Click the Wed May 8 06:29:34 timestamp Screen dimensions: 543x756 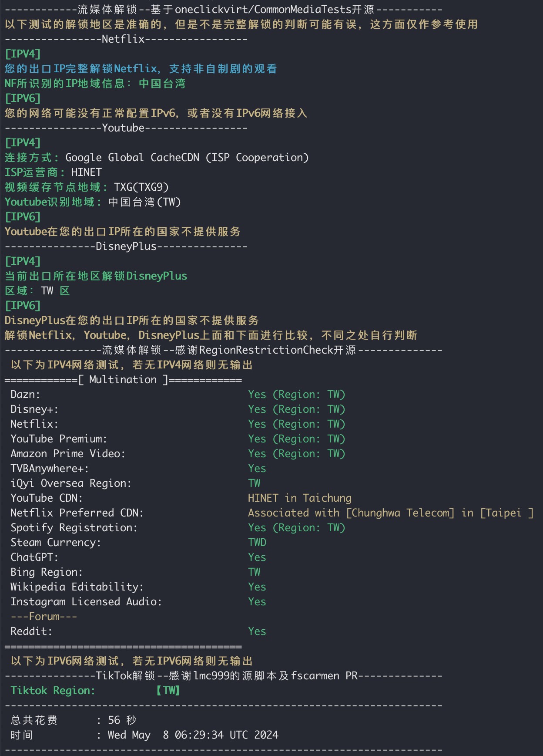pyautogui.click(x=193, y=735)
